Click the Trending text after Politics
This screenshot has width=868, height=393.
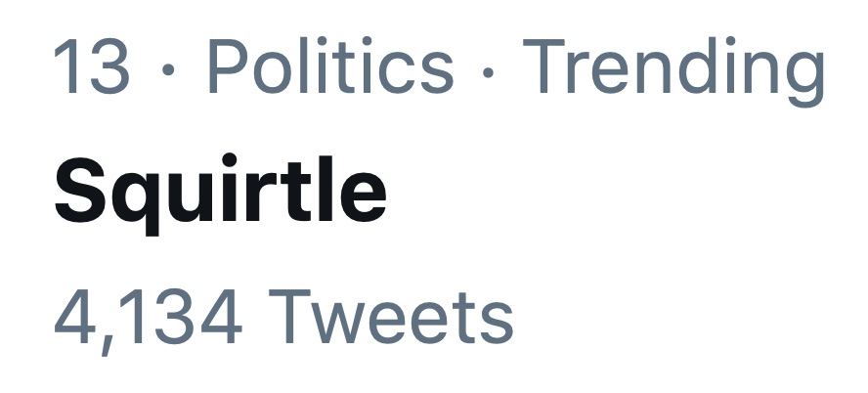[x=673, y=68]
